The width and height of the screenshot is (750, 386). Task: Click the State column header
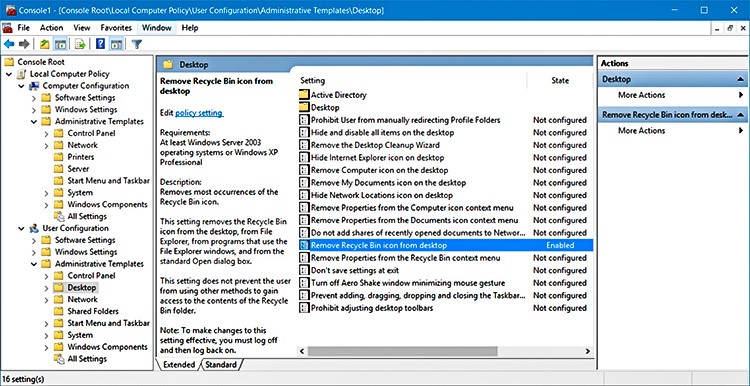coord(560,81)
